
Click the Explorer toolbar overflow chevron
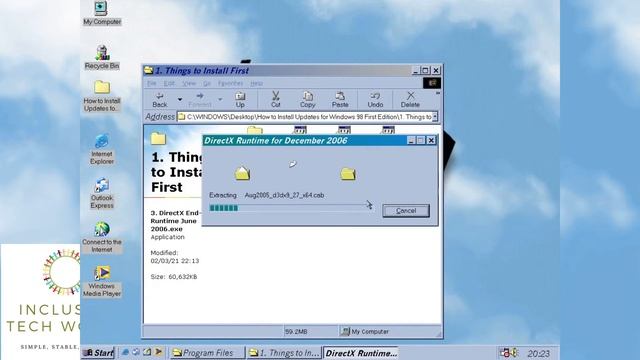click(438, 93)
